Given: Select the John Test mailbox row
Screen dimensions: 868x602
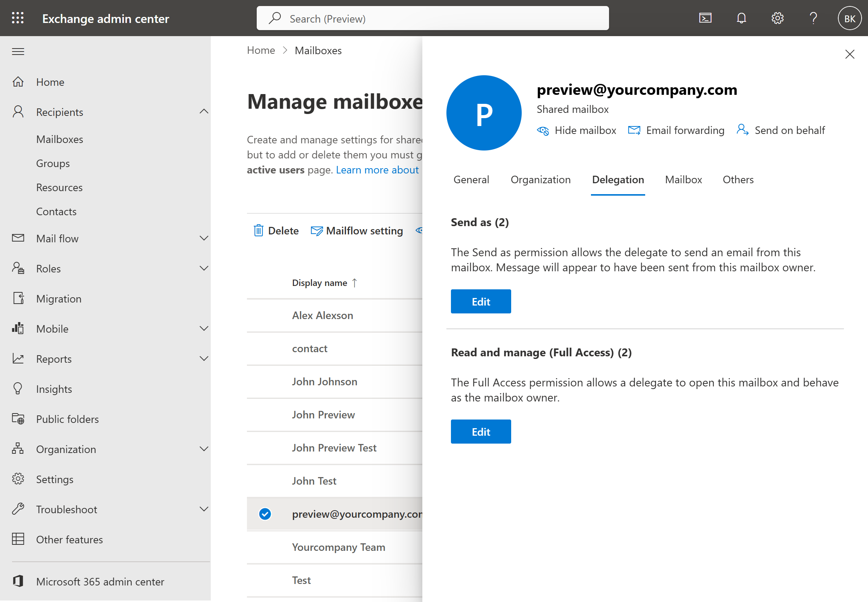Looking at the screenshot, I should click(334, 481).
